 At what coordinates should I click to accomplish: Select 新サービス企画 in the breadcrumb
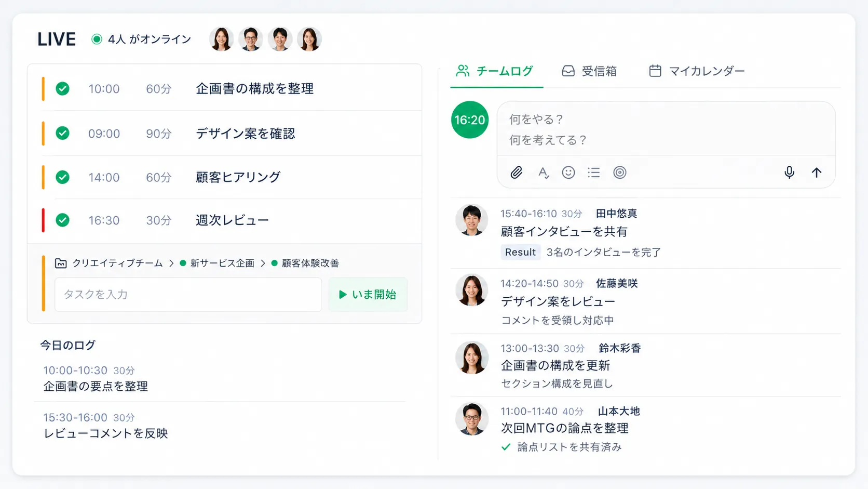(x=222, y=263)
